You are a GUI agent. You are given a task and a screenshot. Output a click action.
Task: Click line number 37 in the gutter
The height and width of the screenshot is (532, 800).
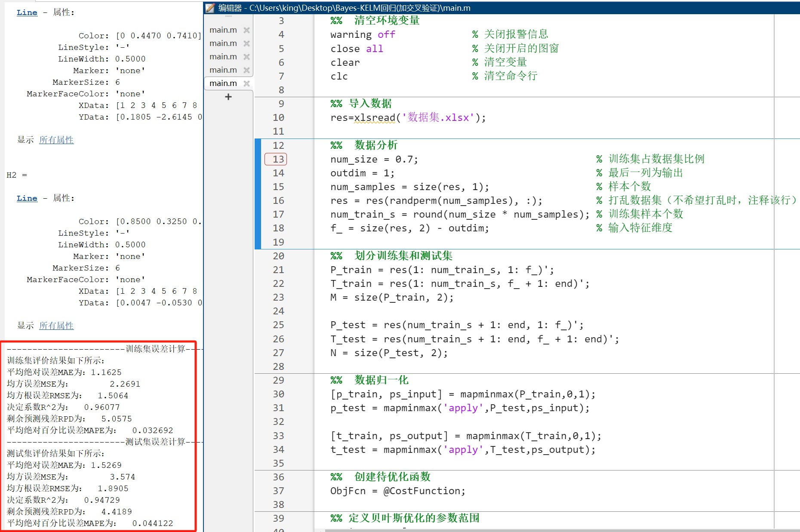pyautogui.click(x=278, y=491)
